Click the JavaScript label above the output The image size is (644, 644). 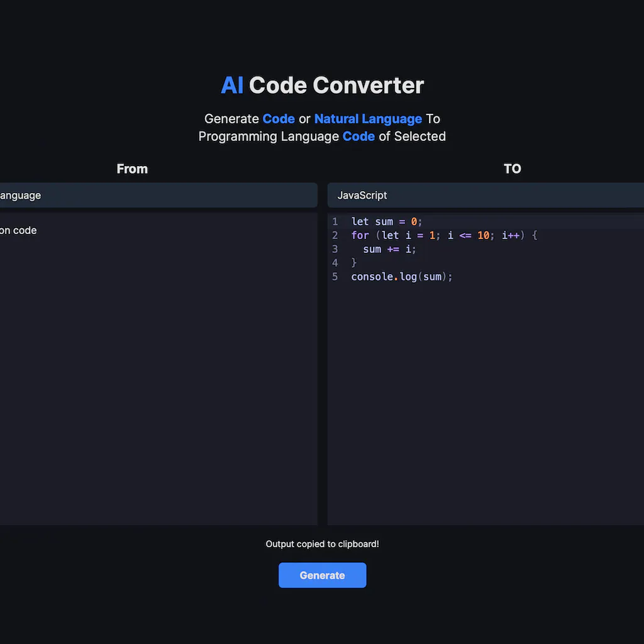point(362,195)
